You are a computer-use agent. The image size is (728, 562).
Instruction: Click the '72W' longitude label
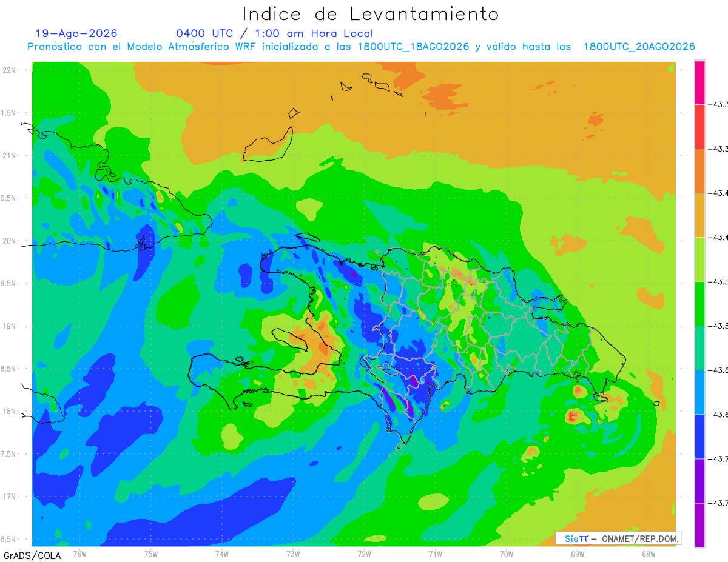[364, 554]
